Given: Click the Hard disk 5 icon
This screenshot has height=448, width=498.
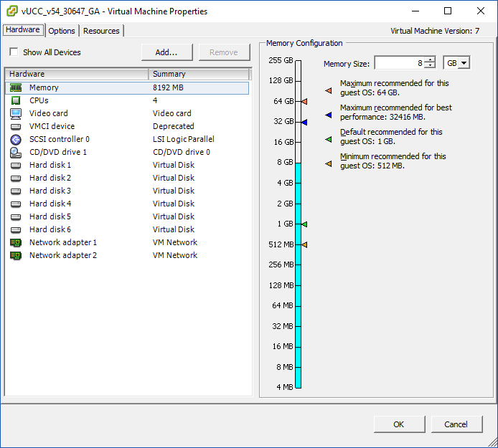Looking at the screenshot, I should 16,217.
